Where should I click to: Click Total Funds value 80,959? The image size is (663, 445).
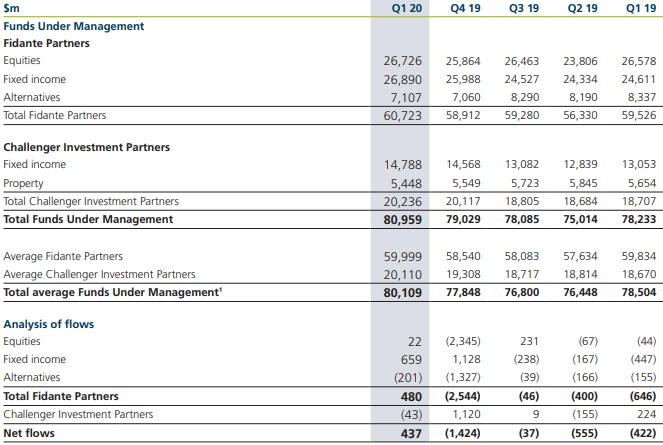pyautogui.click(x=403, y=220)
